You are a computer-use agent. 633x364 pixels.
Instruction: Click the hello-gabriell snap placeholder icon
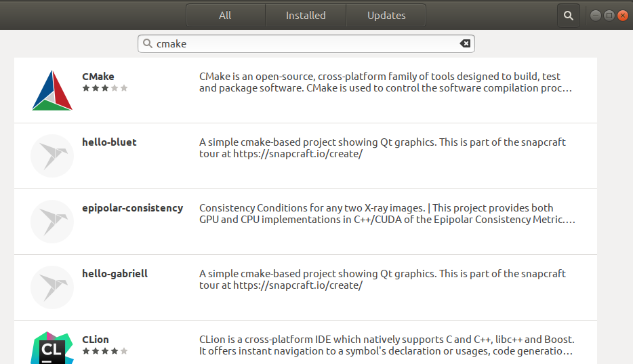(52, 287)
